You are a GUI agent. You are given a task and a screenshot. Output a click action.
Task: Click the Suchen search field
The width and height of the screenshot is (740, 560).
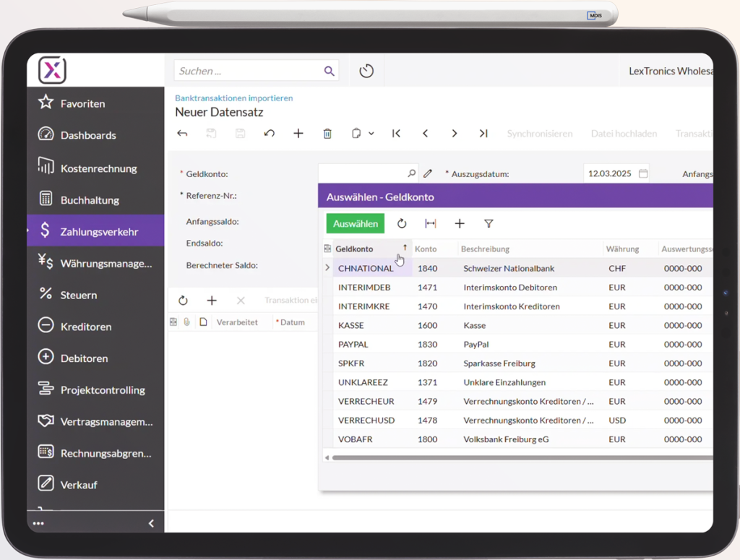(248, 71)
